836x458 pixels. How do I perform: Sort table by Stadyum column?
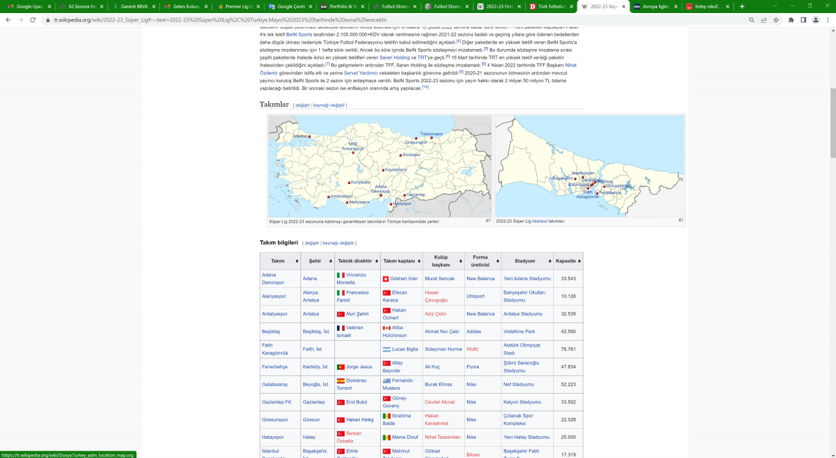(549, 261)
